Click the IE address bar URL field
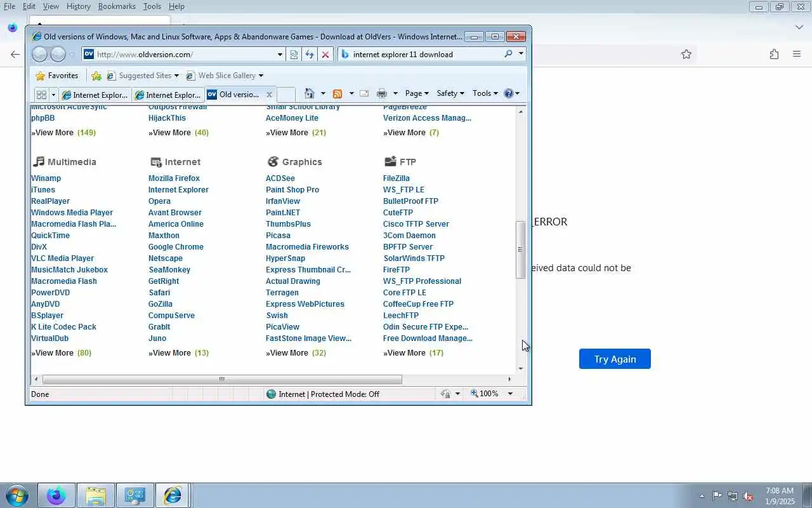812x508 pixels. [184, 55]
